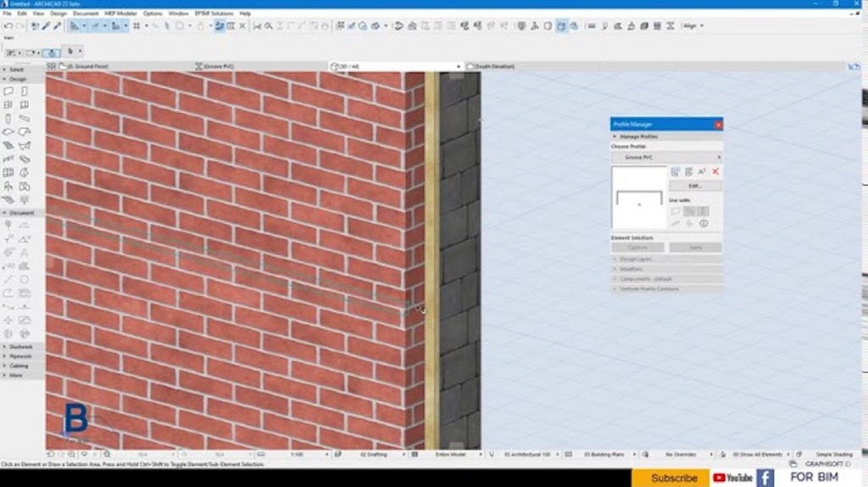Select the Door tool in toolbox
The height and width of the screenshot is (487, 868).
pos(25,92)
